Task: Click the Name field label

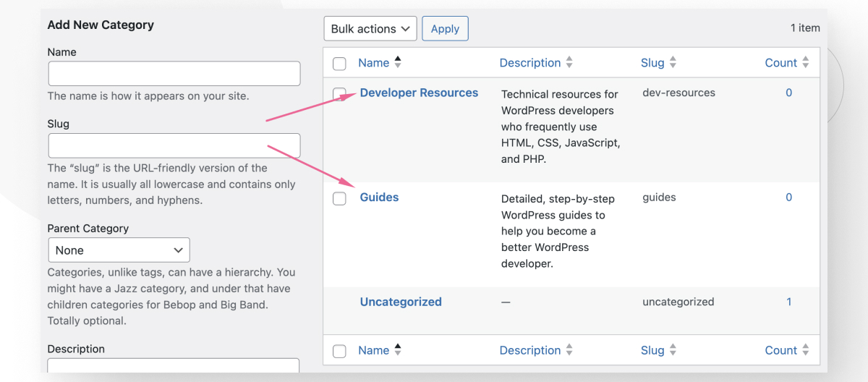Action: (61, 52)
